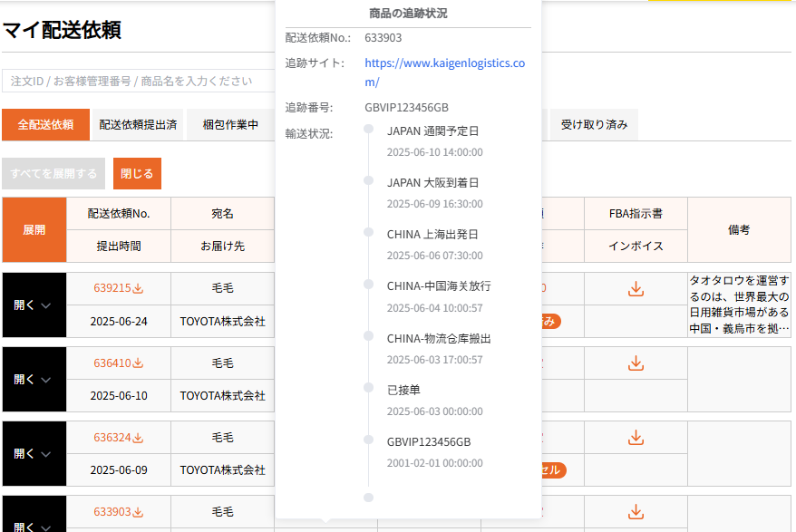Click the date 2025-06-24 cell
The height and width of the screenshot is (532, 796).
(119, 322)
